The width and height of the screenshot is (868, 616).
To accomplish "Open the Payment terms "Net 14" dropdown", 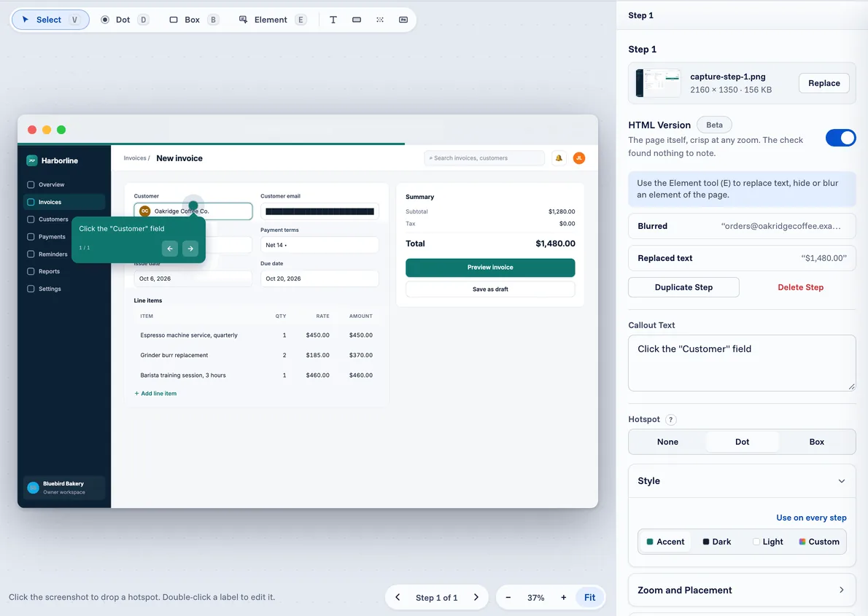I will tap(319, 245).
